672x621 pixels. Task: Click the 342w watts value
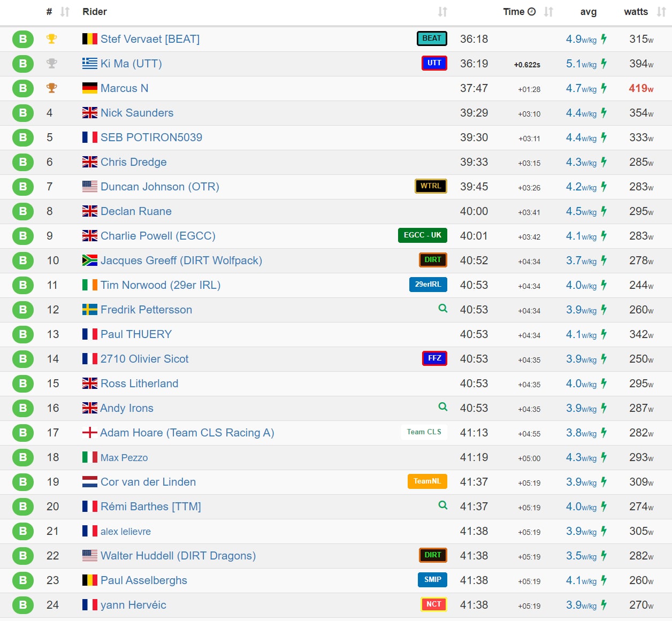click(x=642, y=334)
